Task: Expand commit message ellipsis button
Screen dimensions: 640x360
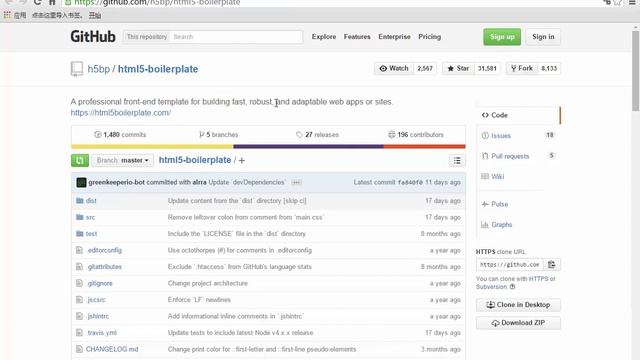Action: (296, 182)
